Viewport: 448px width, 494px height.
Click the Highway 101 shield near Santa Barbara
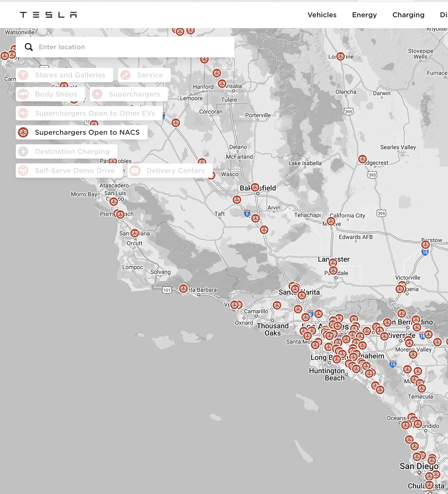[x=167, y=290]
